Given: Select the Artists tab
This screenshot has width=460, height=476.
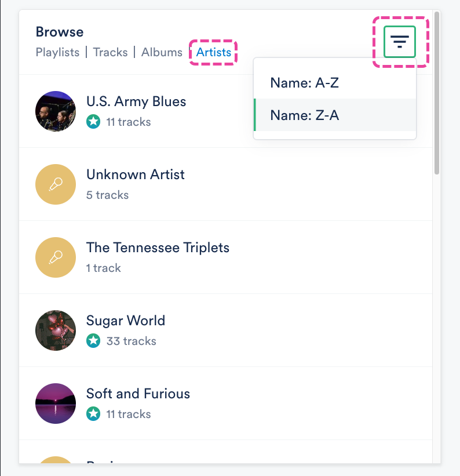Looking at the screenshot, I should pos(214,52).
